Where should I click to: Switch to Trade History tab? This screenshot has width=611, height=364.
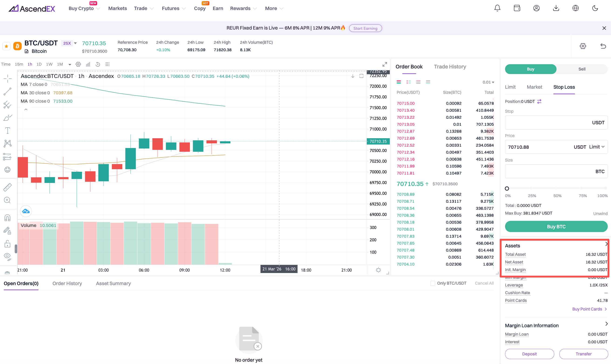[x=450, y=67]
